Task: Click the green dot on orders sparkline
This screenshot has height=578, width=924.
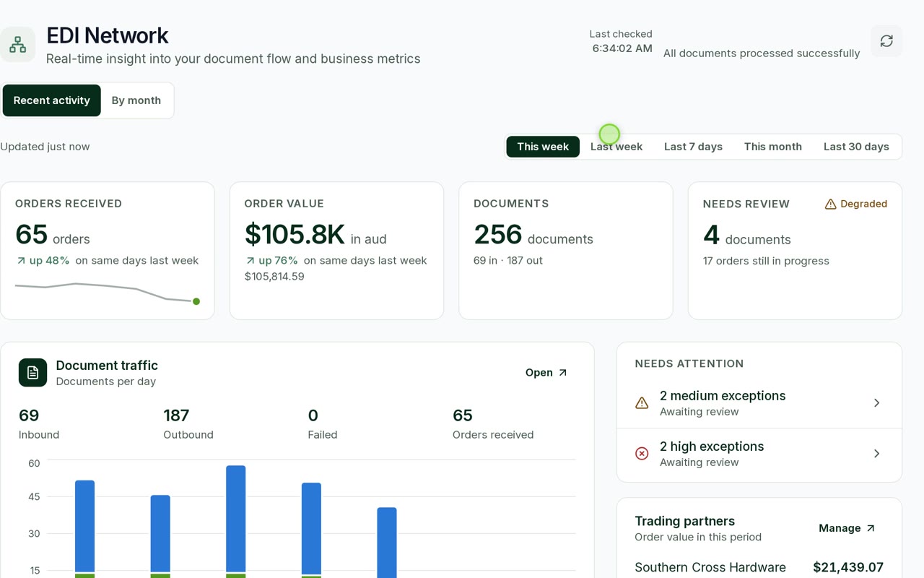Action: click(196, 301)
